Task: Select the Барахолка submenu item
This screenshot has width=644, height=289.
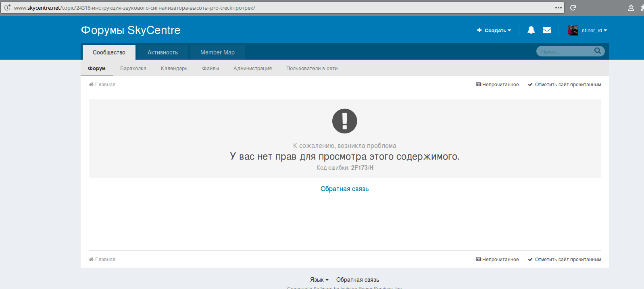Action: [133, 69]
